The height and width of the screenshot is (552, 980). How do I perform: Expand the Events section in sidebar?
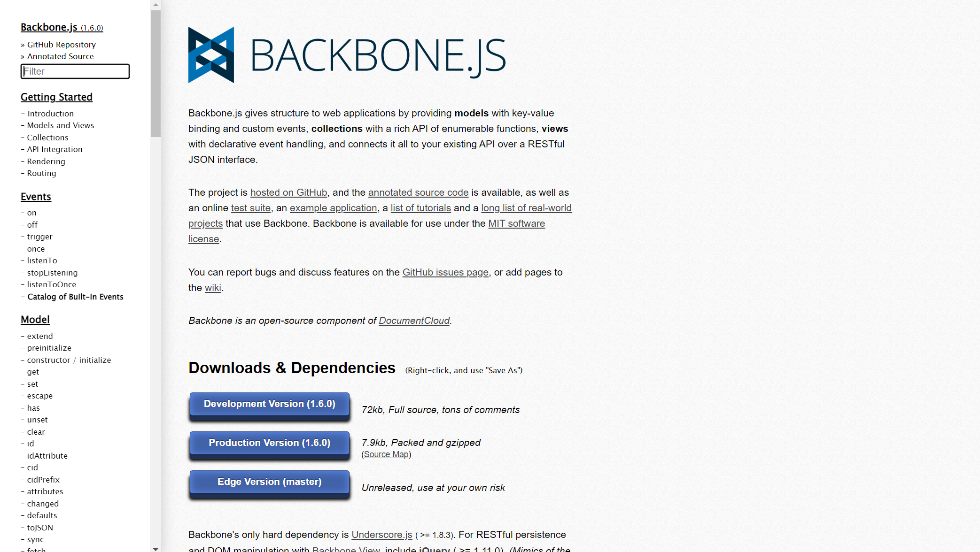click(36, 196)
